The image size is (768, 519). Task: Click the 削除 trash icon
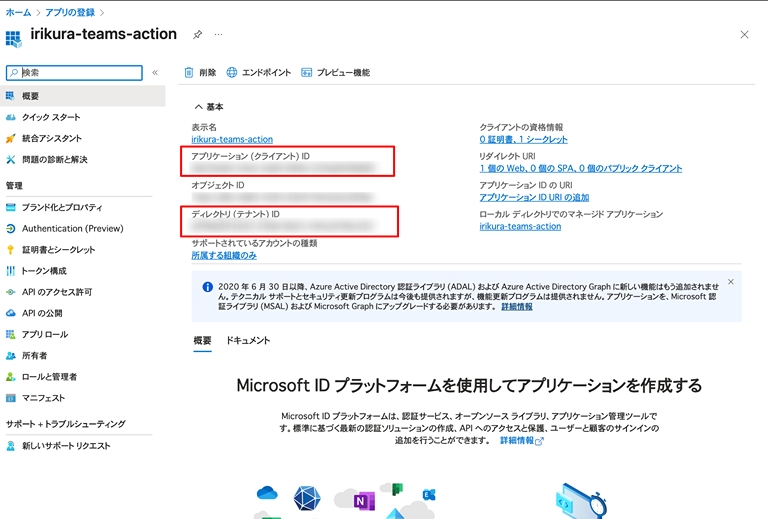pos(189,72)
